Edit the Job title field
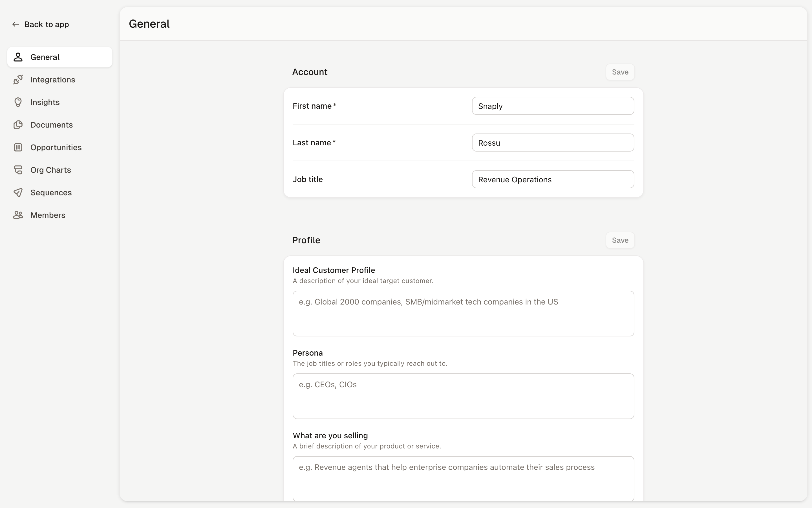This screenshot has height=508, width=812. 553,179
